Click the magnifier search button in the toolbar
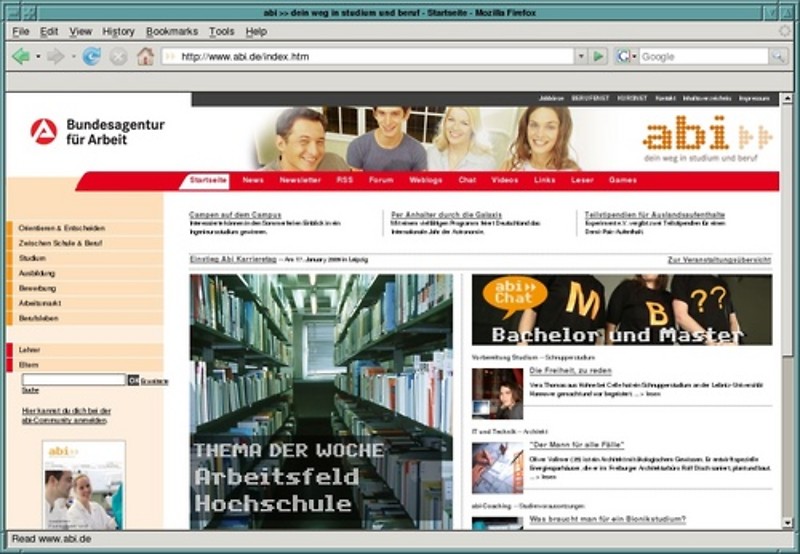 [778, 56]
